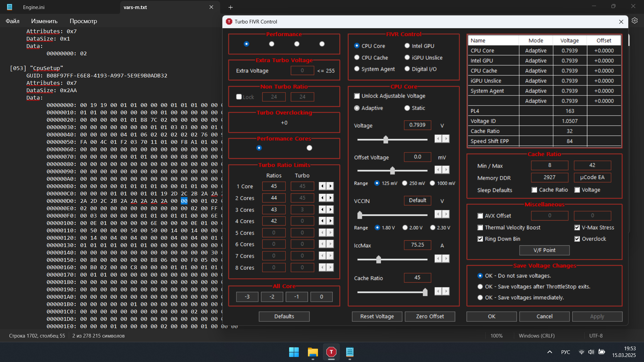
Task: Toggle Thermal Velocity Boost checkbox
Action: tap(480, 228)
